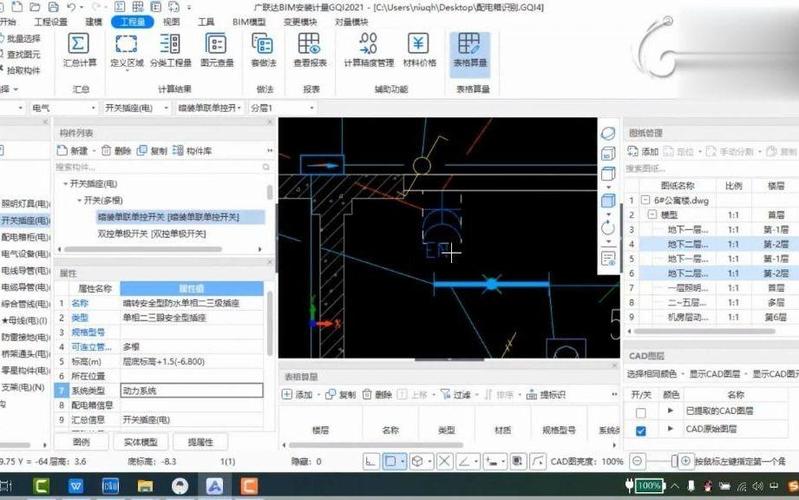Select 双控单极开关 in component list
Viewport: 799px width, 500px height.
pos(151,234)
